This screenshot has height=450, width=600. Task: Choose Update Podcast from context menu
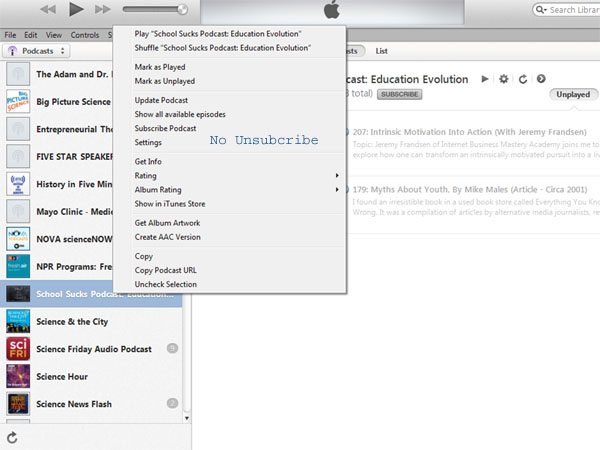coord(161,100)
